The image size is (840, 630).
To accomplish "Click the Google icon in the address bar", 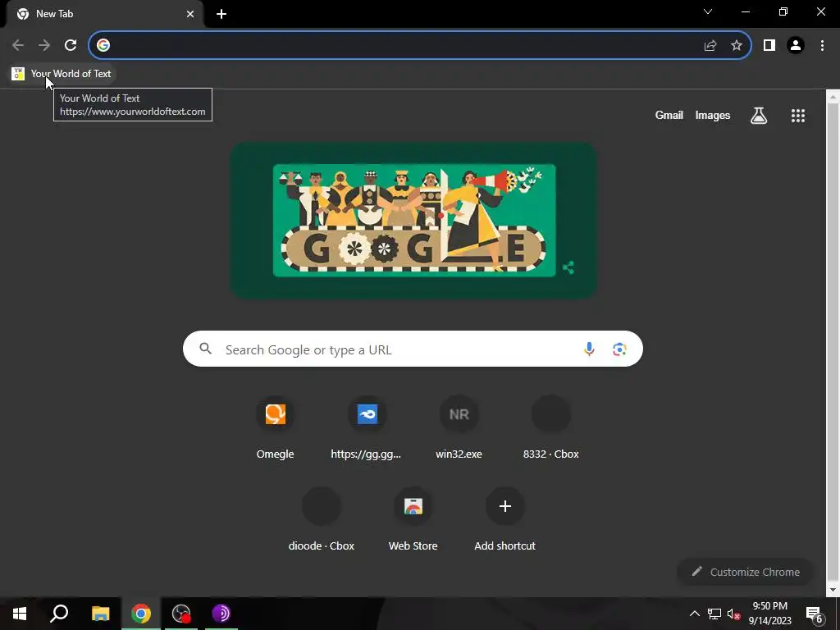I will (103, 45).
